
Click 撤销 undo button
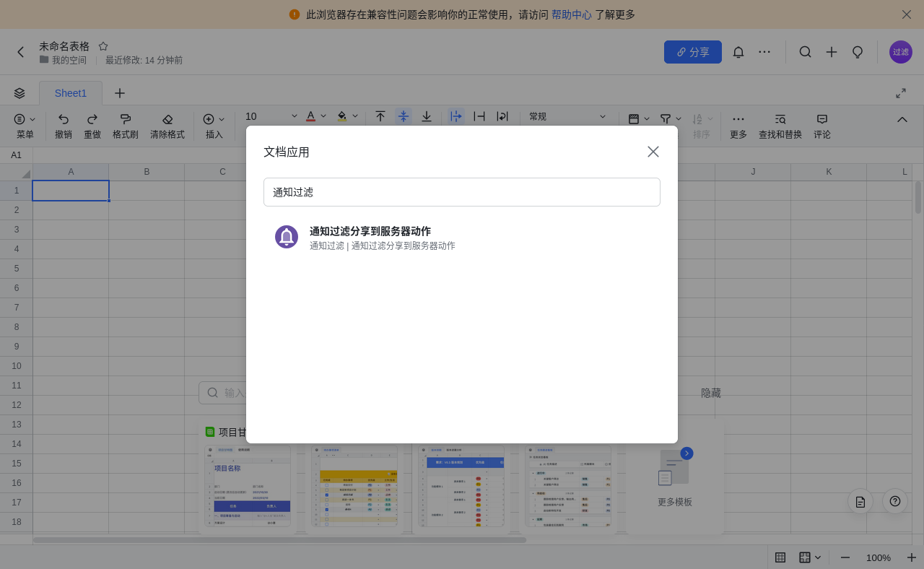(x=64, y=126)
